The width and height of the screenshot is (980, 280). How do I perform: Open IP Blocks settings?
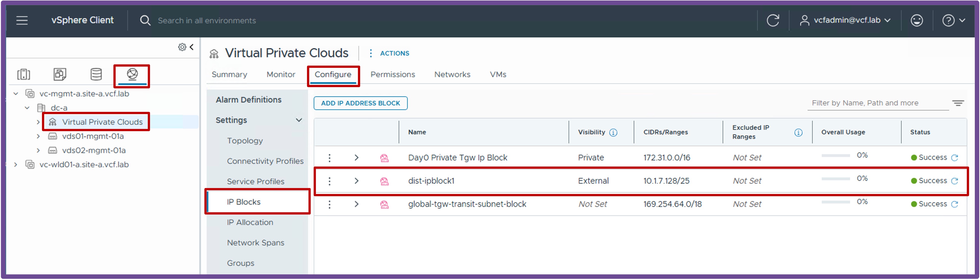click(x=244, y=202)
